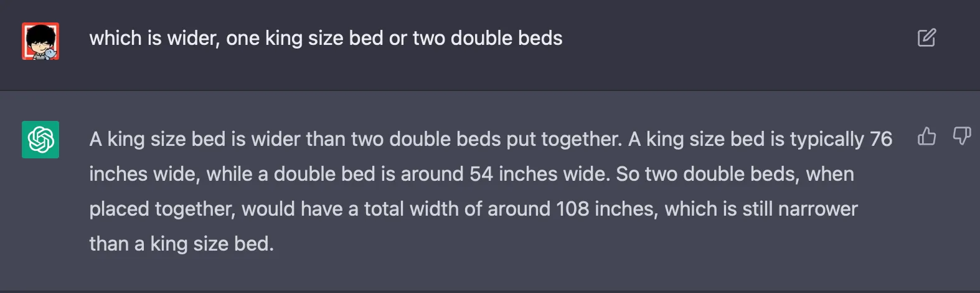Screen dimensions: 980x293
Task: Click the edit message pencil icon
Action: 926,38
